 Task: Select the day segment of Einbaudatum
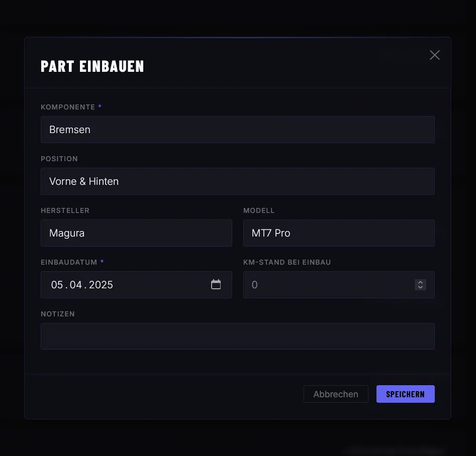(x=57, y=285)
